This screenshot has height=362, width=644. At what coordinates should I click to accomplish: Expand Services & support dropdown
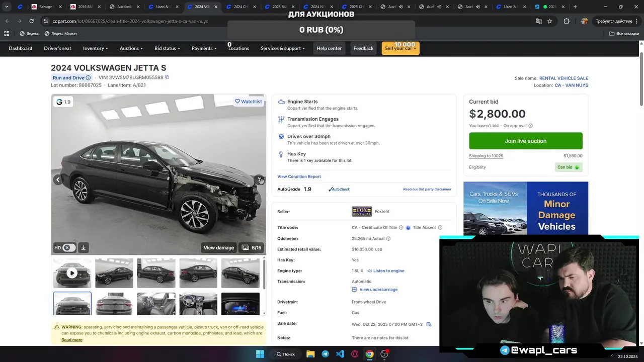(283, 48)
